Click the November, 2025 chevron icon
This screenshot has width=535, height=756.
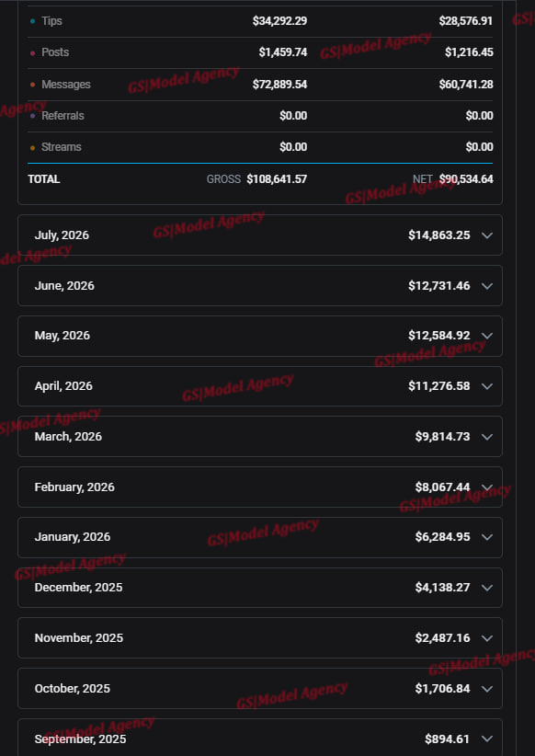[487, 638]
